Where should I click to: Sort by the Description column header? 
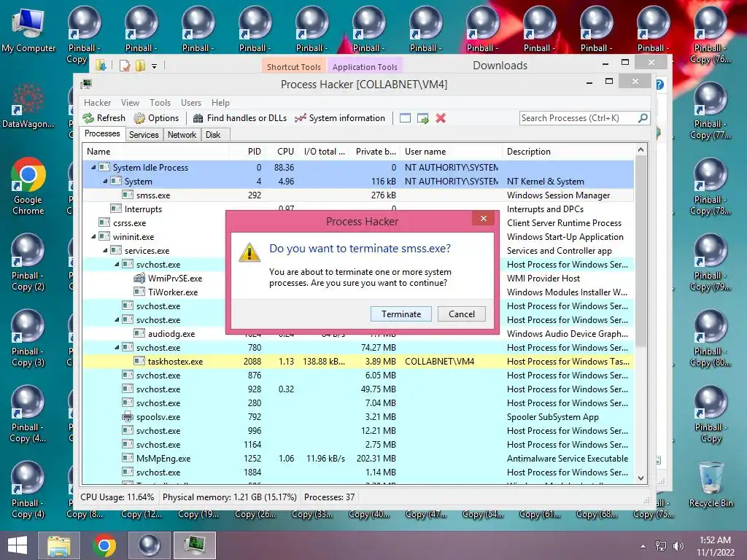click(568, 152)
